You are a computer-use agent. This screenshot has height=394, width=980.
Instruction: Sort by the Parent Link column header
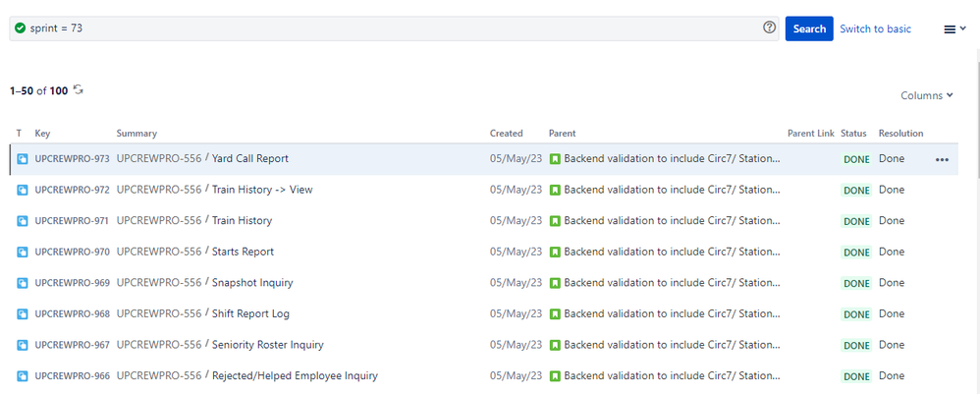[x=811, y=134]
